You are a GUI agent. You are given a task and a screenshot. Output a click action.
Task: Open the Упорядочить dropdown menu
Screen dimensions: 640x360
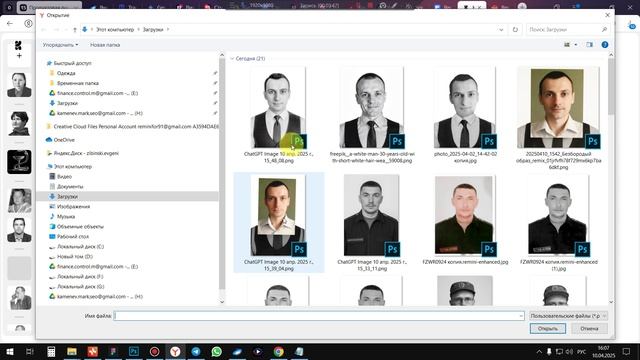pyautogui.click(x=60, y=45)
